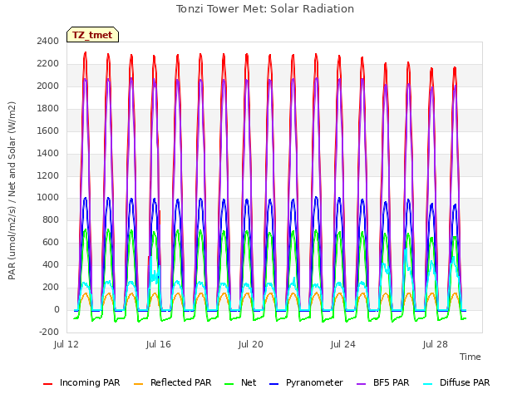Image resolution: width=532 pixels, height=399 pixels.
Task: Click the Jul 24 x-axis tick label
Action: [343, 344]
